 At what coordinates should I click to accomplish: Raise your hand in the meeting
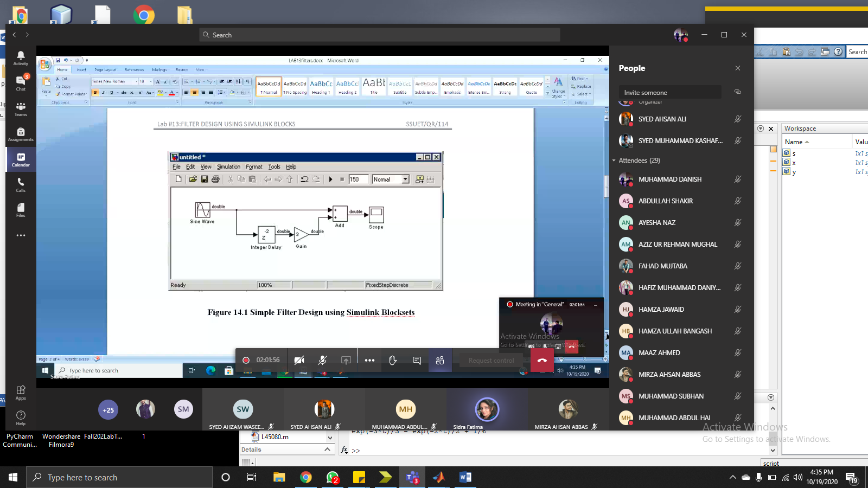pyautogui.click(x=393, y=361)
